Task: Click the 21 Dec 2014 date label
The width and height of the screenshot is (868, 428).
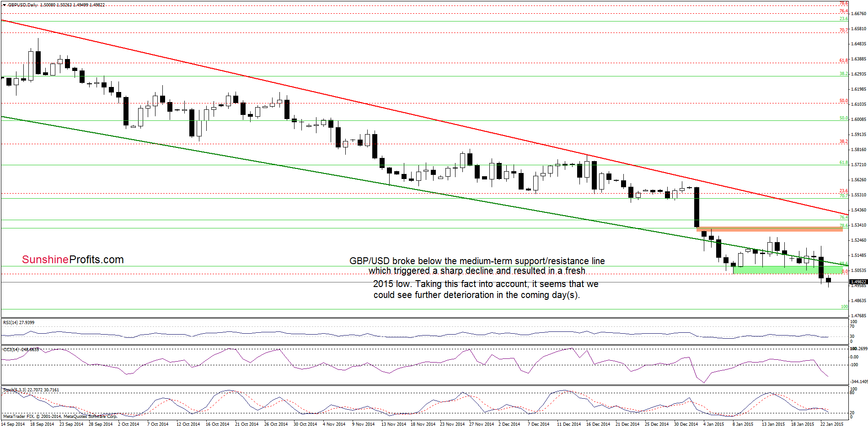Action: pyautogui.click(x=627, y=424)
